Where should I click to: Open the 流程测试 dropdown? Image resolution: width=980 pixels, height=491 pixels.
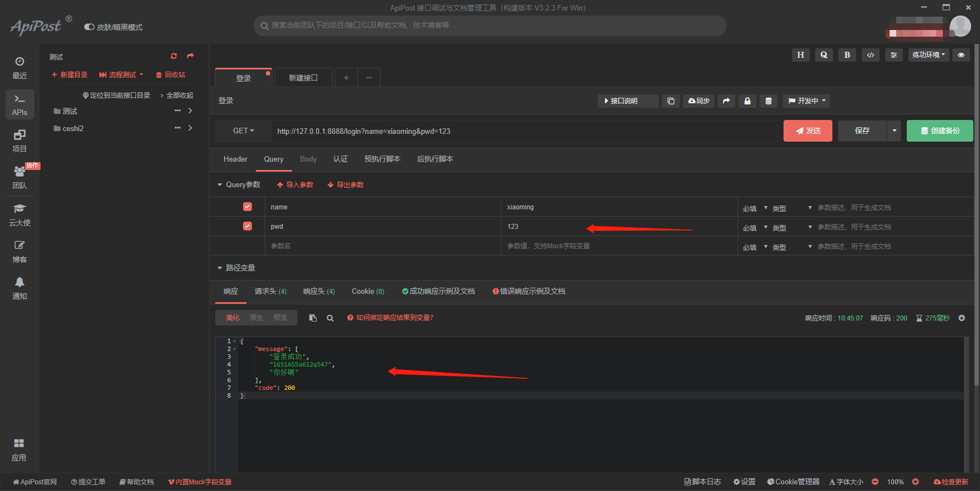[x=121, y=75]
